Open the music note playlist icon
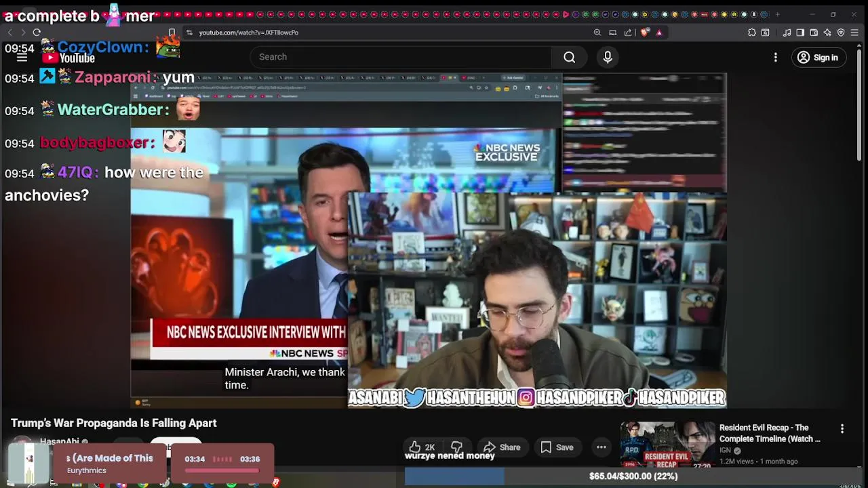The height and width of the screenshot is (488, 868). tap(787, 33)
